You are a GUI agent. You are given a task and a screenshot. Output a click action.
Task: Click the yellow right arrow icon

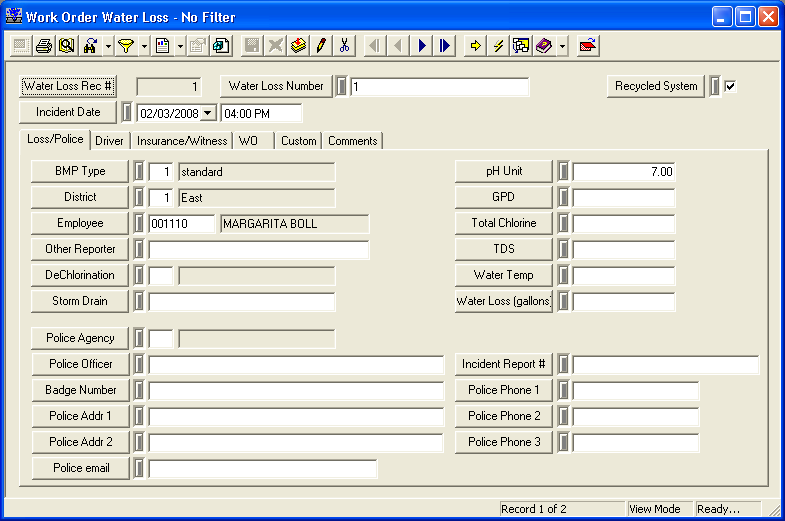[475, 46]
